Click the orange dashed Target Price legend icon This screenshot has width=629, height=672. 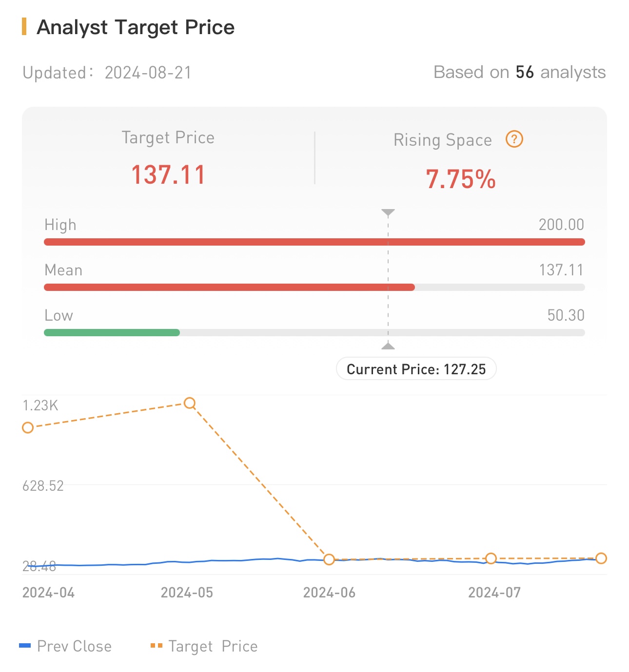pos(156,646)
